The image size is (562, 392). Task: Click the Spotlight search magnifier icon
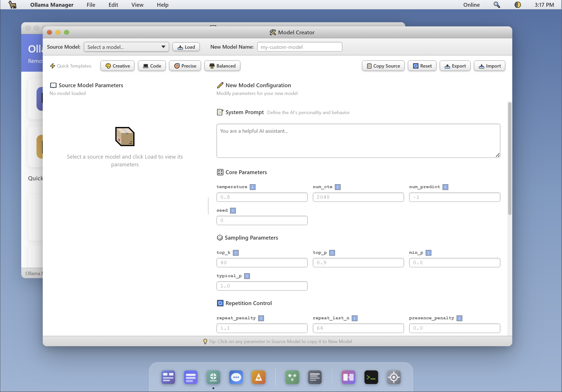coord(496,5)
